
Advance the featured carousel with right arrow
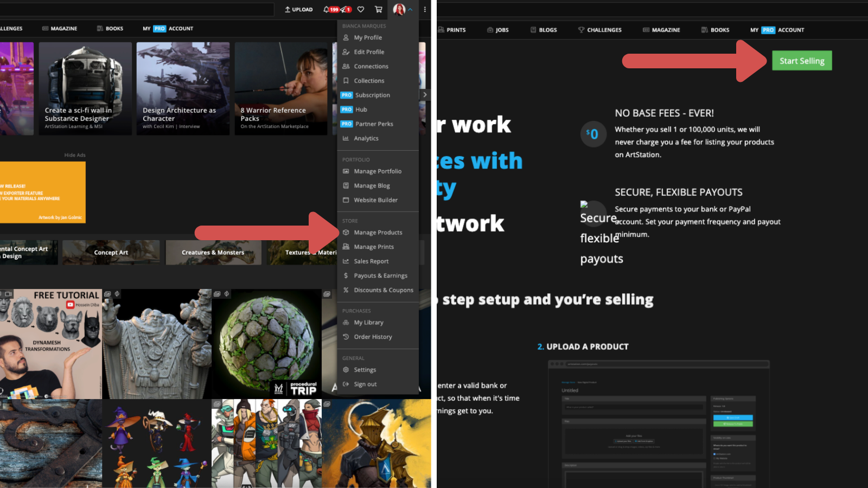tap(425, 94)
